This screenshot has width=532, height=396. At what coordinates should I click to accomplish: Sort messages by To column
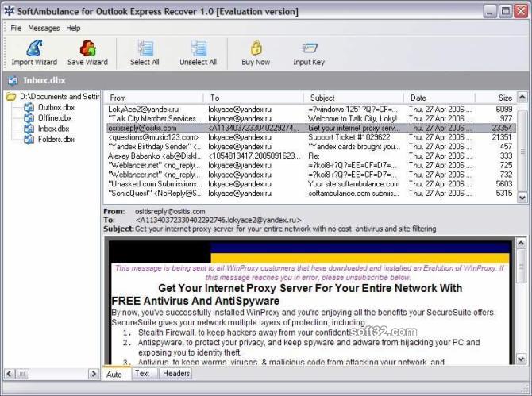253,98
